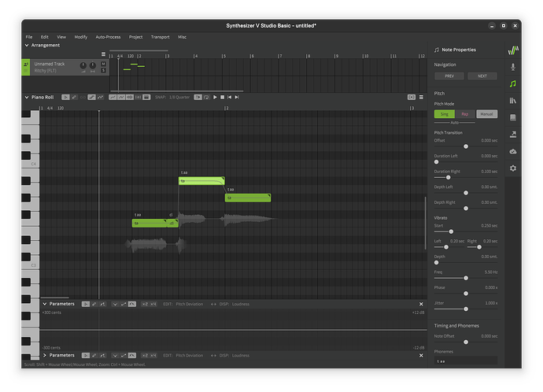
Task: Click the Phonemes input field
Action: [466, 361]
